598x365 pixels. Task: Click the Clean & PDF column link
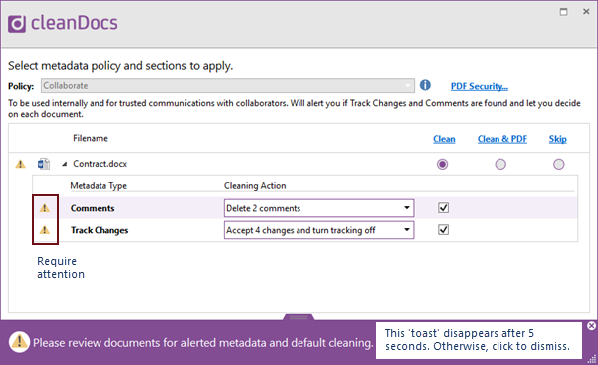coord(502,139)
